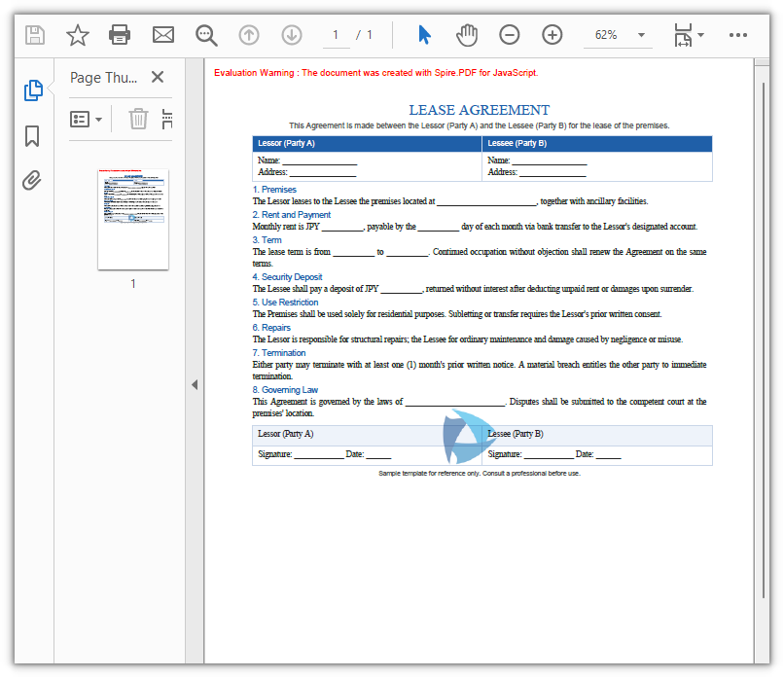Click the red Evaluation Warning text

point(376,73)
